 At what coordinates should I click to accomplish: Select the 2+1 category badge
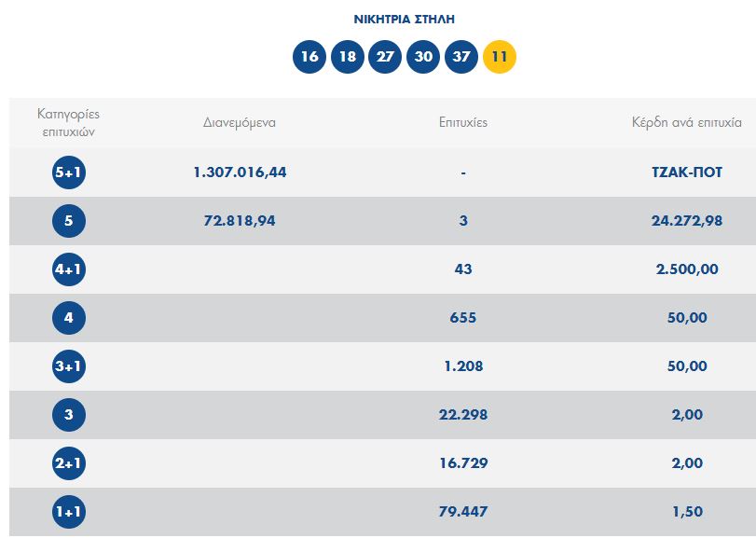pyautogui.click(x=69, y=463)
